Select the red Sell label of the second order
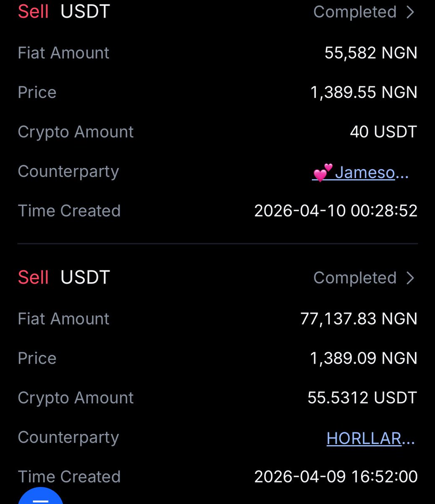 coord(33,278)
